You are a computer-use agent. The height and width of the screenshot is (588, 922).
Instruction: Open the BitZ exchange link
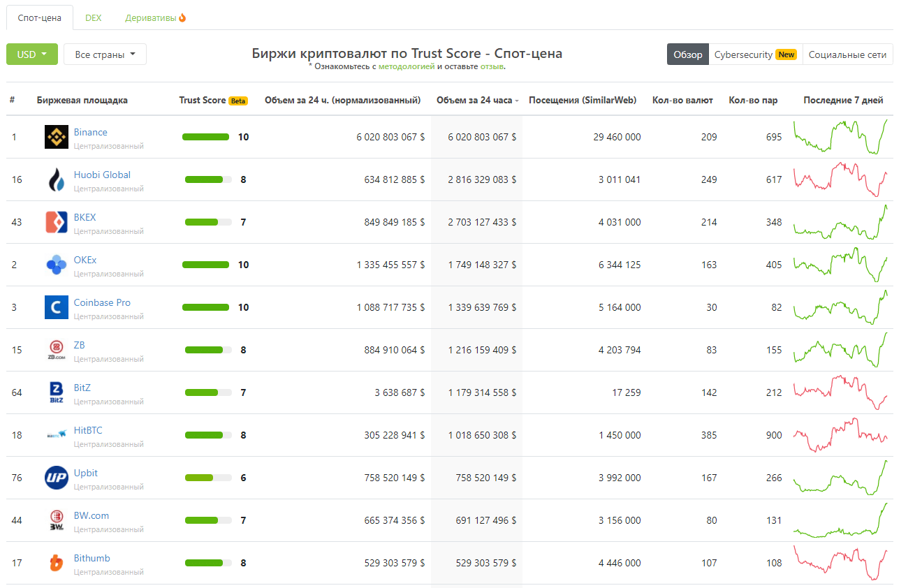click(82, 388)
